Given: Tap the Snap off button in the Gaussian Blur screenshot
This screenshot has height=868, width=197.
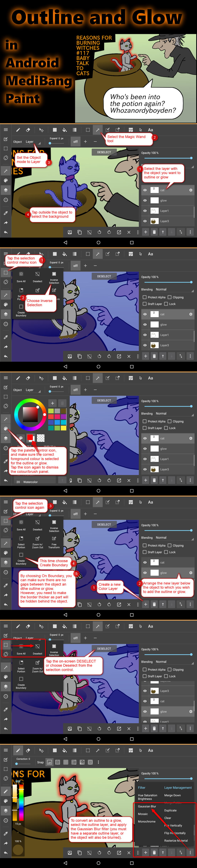Looking at the screenshot, I should tap(49, 762).
